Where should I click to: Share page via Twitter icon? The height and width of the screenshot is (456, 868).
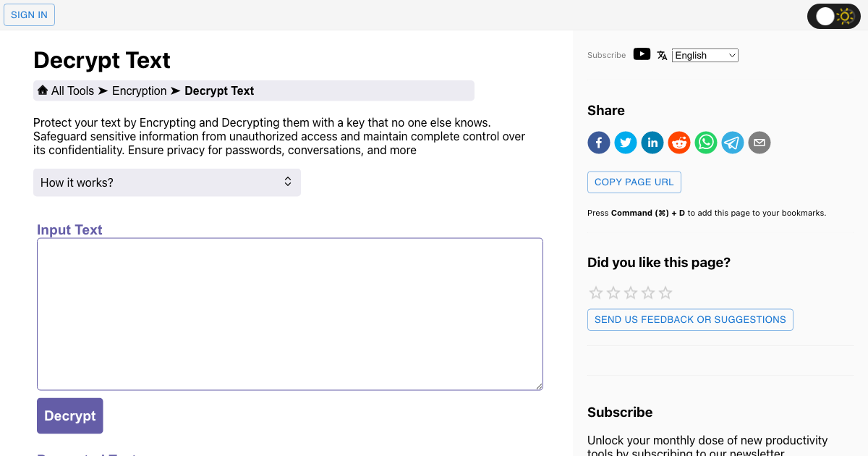[626, 143]
